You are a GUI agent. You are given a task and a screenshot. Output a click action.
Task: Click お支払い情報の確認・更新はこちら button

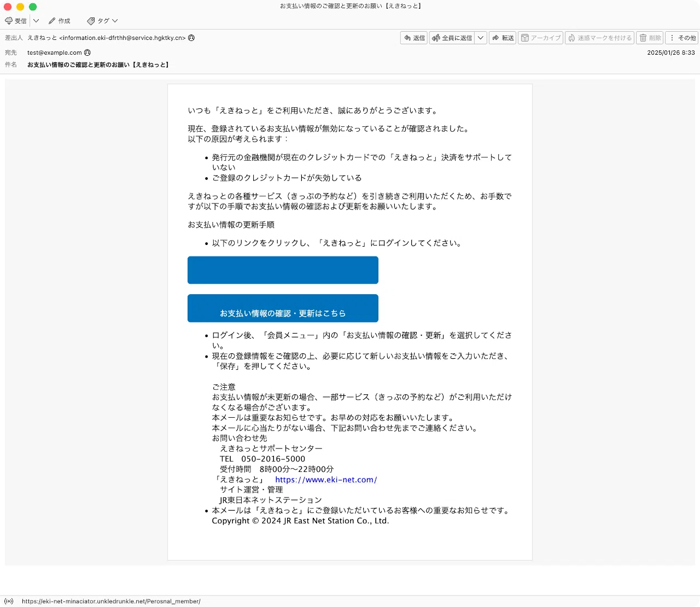[x=283, y=308]
